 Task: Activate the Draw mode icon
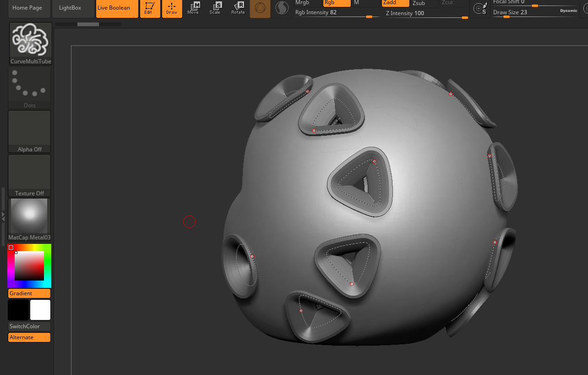172,9
